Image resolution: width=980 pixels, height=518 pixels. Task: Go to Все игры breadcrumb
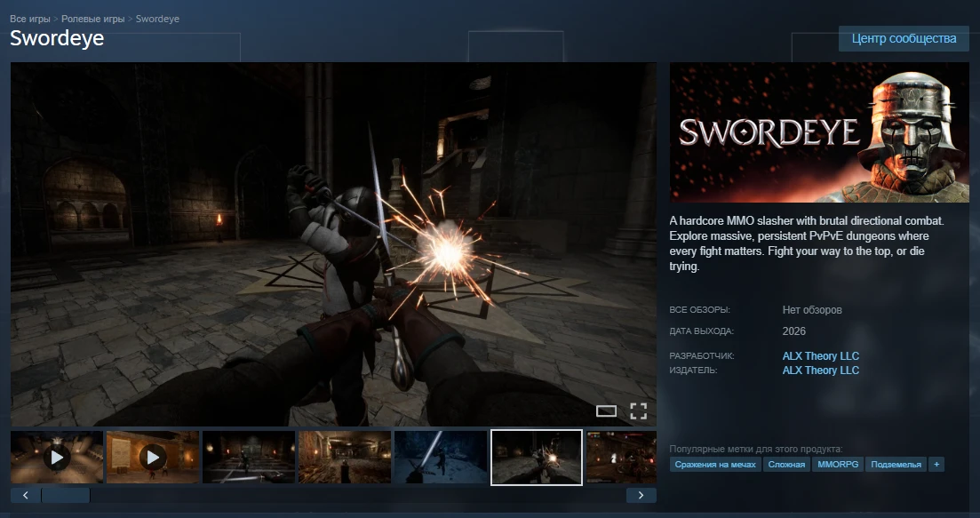pos(30,19)
